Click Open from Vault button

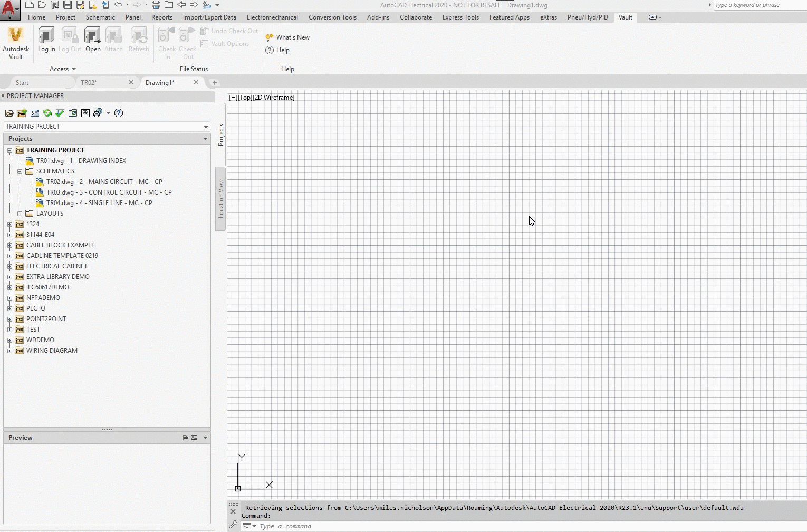pos(93,40)
